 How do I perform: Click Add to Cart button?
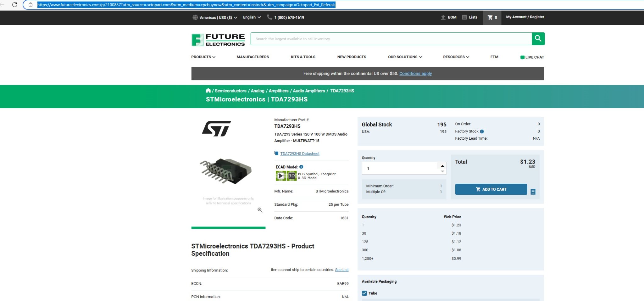point(491,189)
